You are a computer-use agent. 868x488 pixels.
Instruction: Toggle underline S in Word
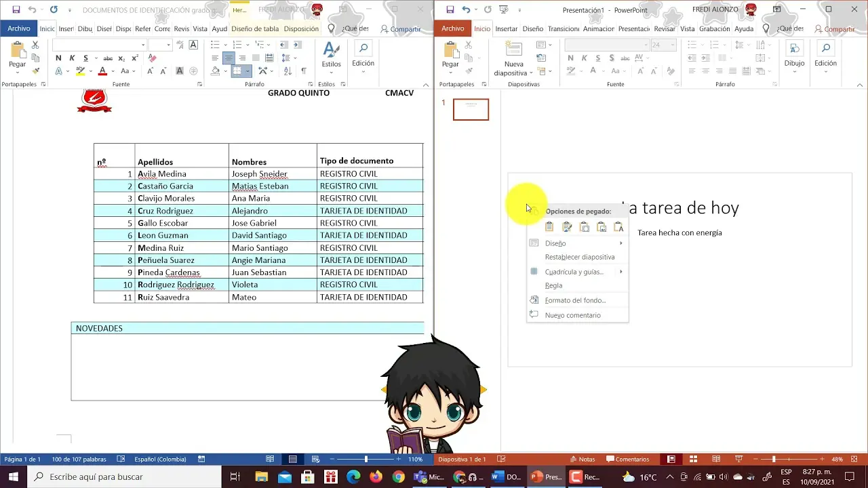85,58
